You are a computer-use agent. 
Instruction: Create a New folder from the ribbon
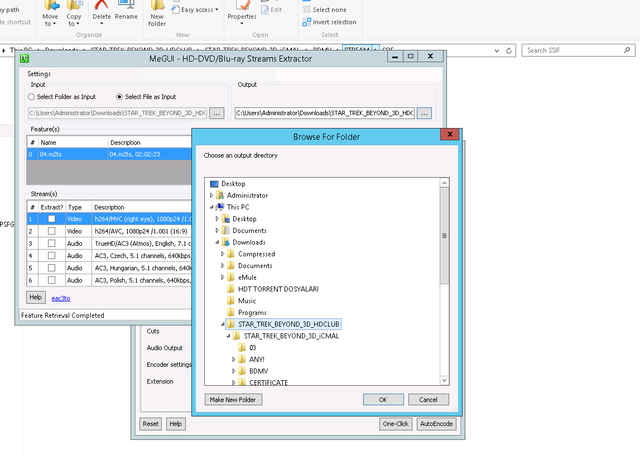coord(157,13)
